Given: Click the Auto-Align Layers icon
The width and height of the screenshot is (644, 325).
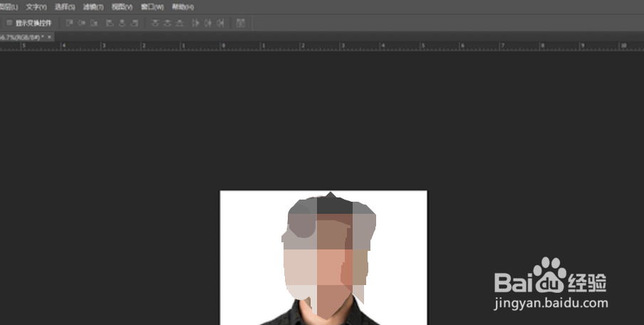Looking at the screenshot, I should 241,23.
